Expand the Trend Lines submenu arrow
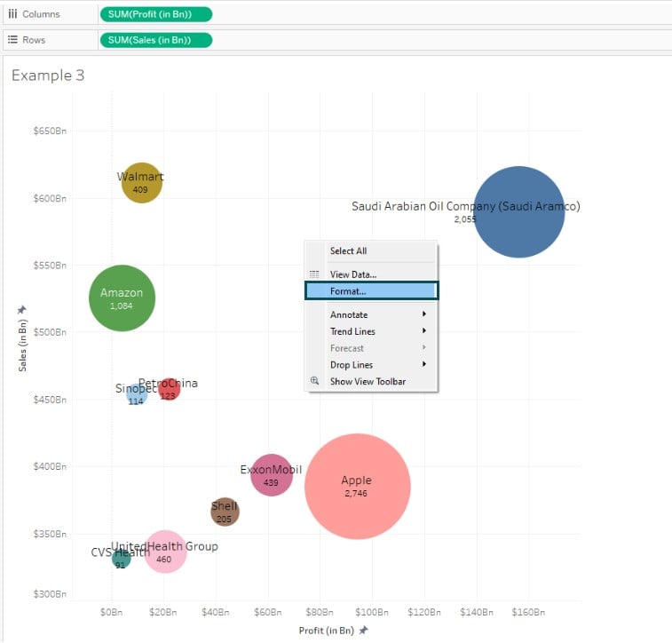 (x=423, y=330)
